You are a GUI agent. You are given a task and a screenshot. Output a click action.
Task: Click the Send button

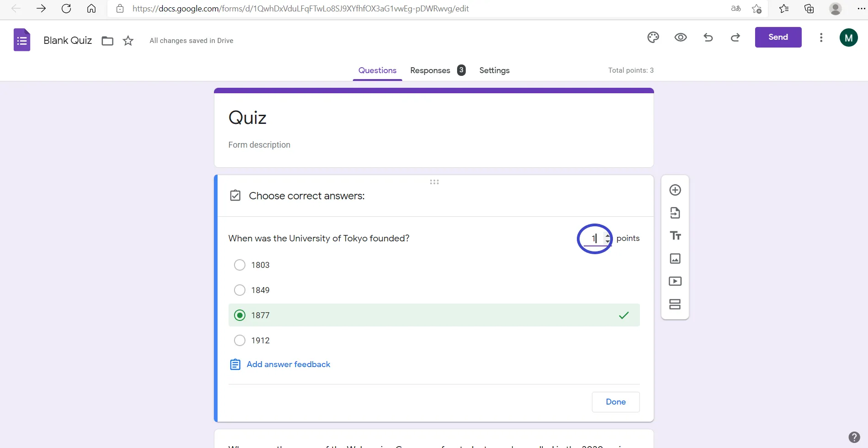click(778, 37)
